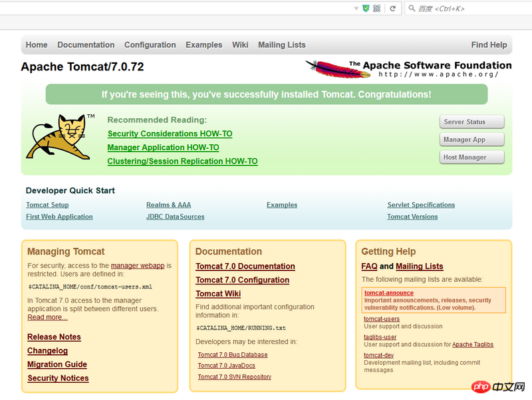This screenshot has height=400, width=532.
Task: Click the Tomcat cat logo image
Action: pos(61,137)
